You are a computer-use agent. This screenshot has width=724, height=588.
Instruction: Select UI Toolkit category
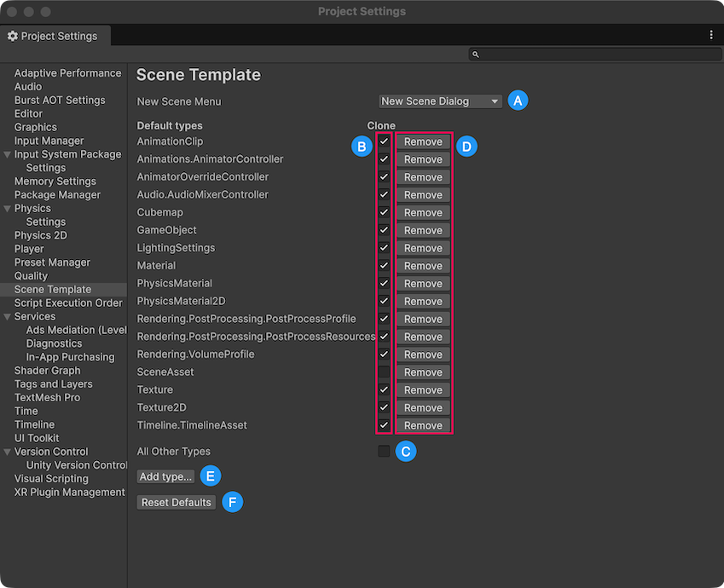coord(37,438)
